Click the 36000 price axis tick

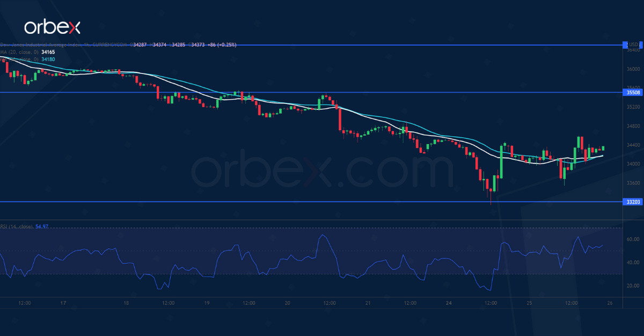coord(633,69)
